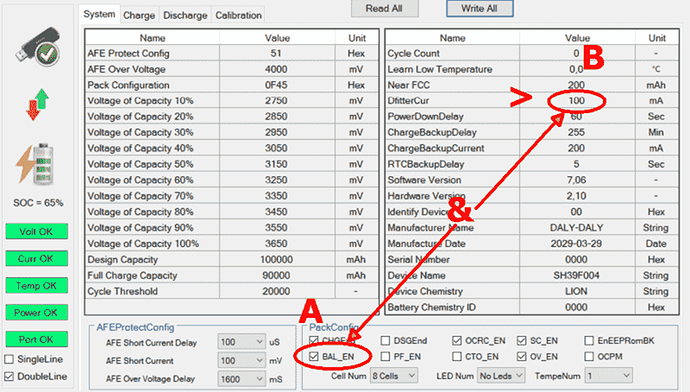
Task: Click the Cycle Count row label
Action: [x=413, y=53]
